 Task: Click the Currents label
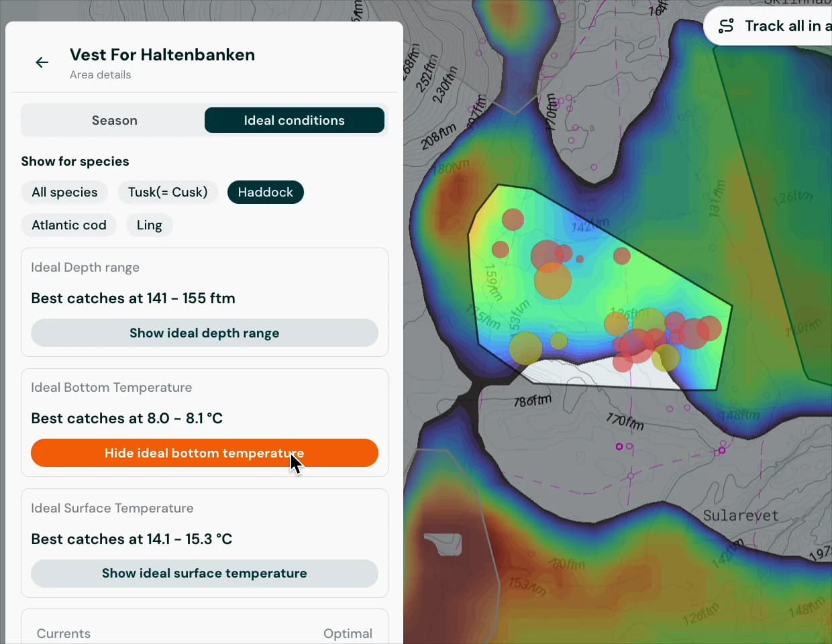pyautogui.click(x=64, y=633)
